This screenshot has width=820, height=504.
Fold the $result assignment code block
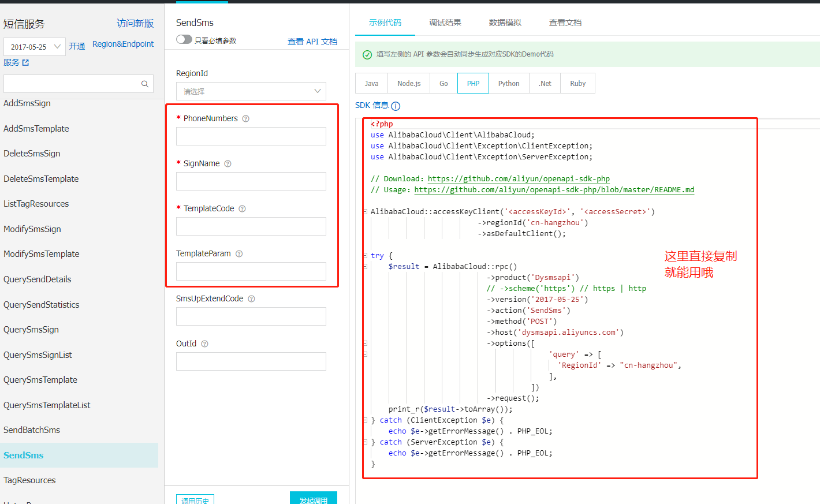365,266
